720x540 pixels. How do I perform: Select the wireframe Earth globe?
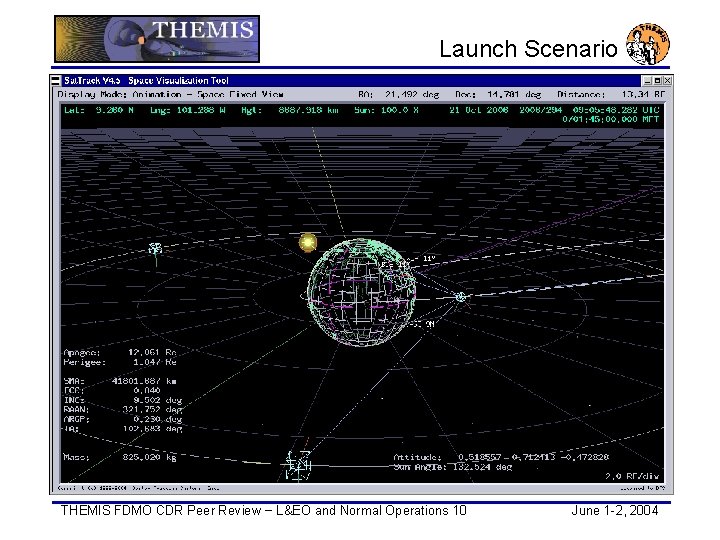pyautogui.click(x=361, y=292)
